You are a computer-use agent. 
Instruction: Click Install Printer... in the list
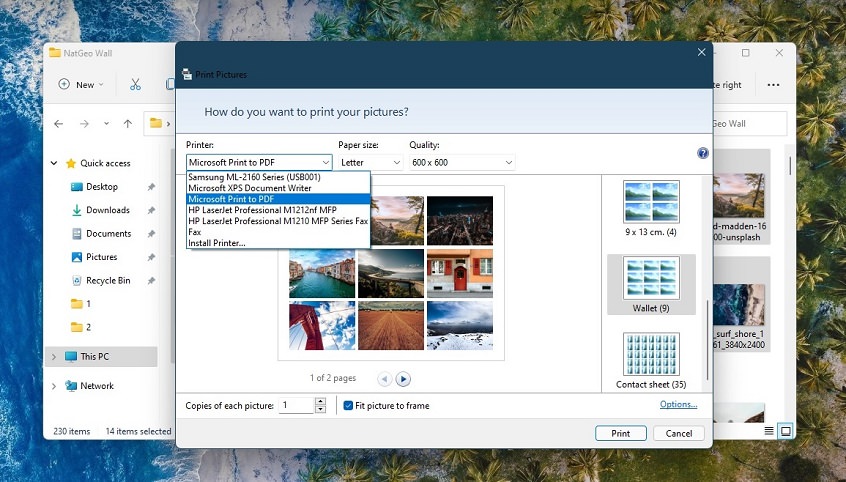tap(278, 243)
